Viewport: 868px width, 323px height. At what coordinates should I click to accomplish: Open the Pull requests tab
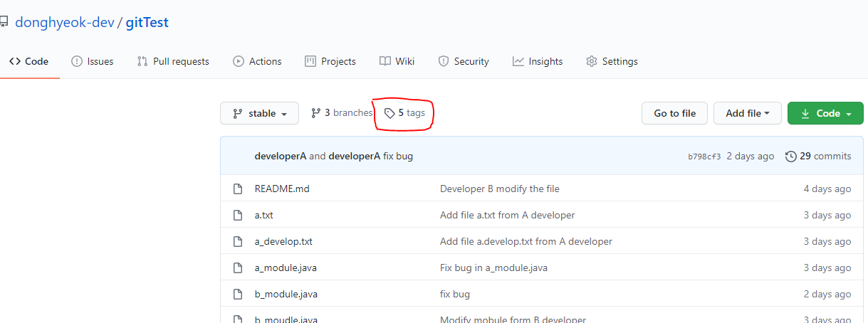coord(173,61)
